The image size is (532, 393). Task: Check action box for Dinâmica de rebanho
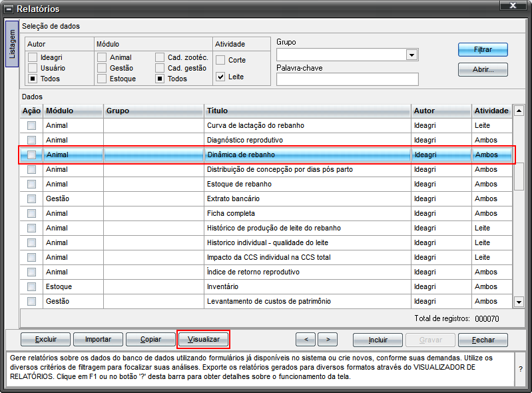click(31, 155)
